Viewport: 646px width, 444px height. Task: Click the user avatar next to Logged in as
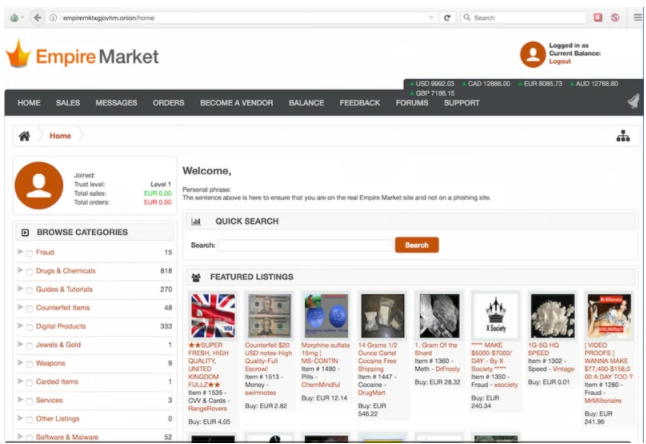[533, 54]
